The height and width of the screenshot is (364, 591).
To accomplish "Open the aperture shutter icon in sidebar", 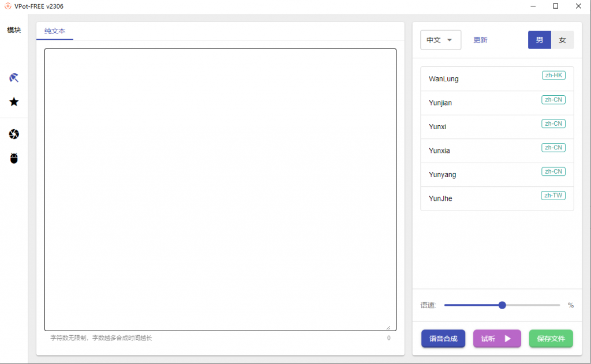I will [x=14, y=134].
